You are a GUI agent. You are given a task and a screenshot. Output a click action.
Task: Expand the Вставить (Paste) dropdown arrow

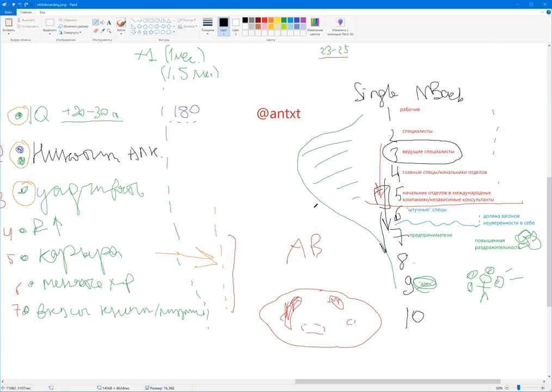9,34
